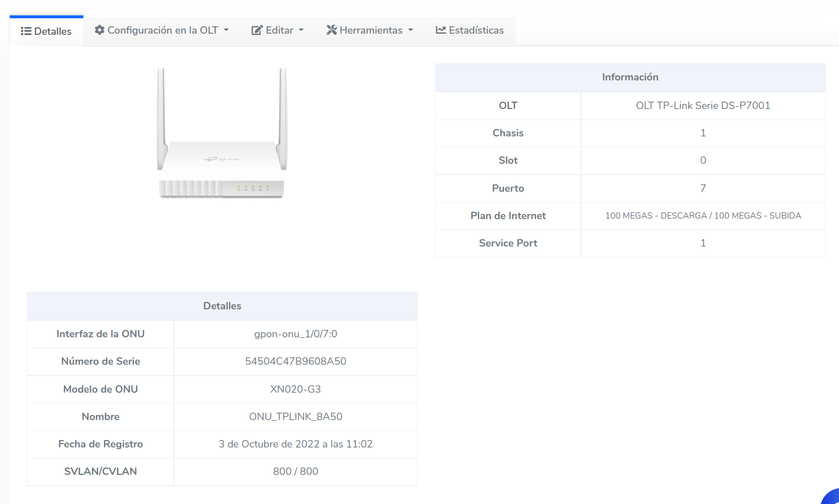Viewport: 839px width, 504px height.
Task: Click the 800 / 800 VLAN value
Action: coord(296,471)
